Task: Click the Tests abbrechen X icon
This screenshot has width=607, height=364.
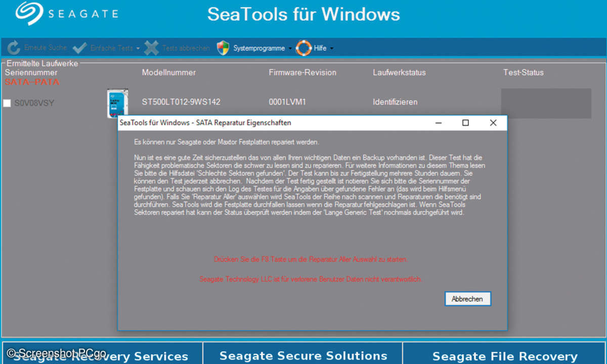Action: 151,48
